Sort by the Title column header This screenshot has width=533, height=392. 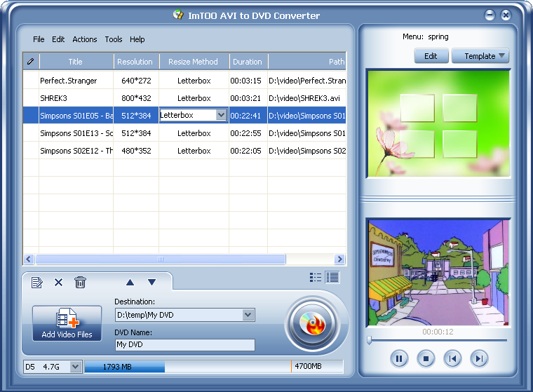pos(76,62)
